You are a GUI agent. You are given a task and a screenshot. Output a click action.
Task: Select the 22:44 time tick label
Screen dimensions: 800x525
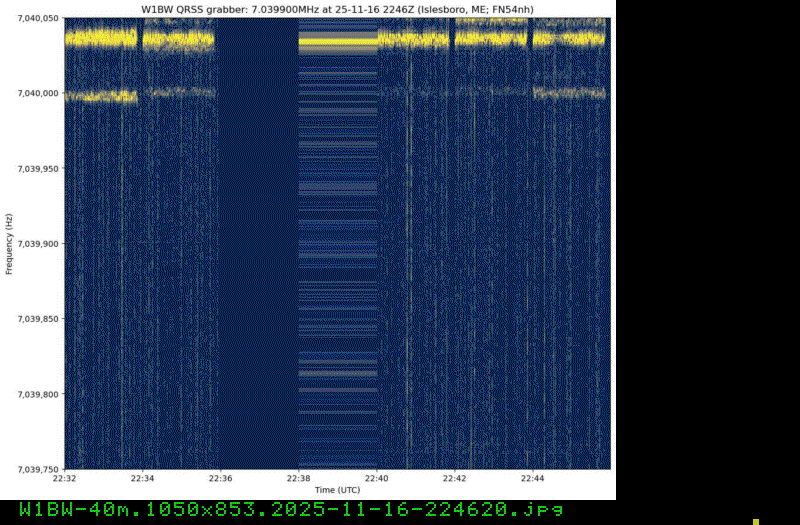click(x=532, y=479)
